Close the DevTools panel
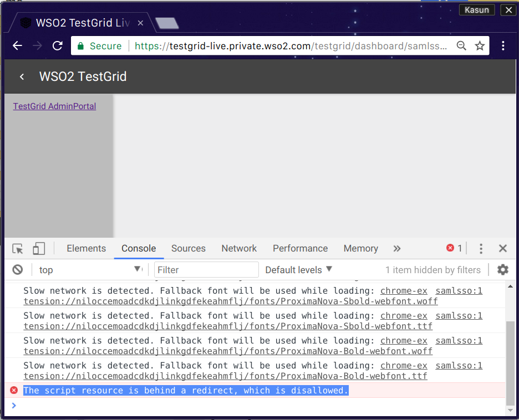Image resolution: width=519 pixels, height=420 pixels. pos(503,248)
